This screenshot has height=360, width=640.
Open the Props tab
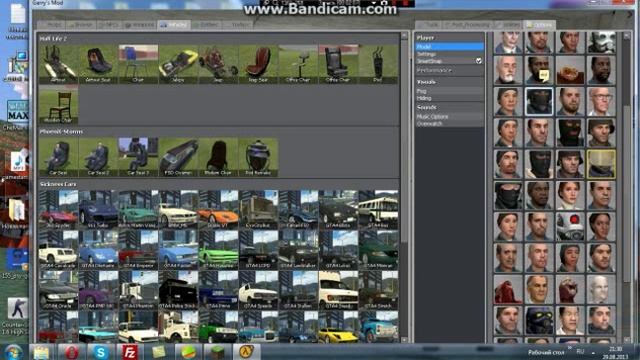tap(51, 25)
